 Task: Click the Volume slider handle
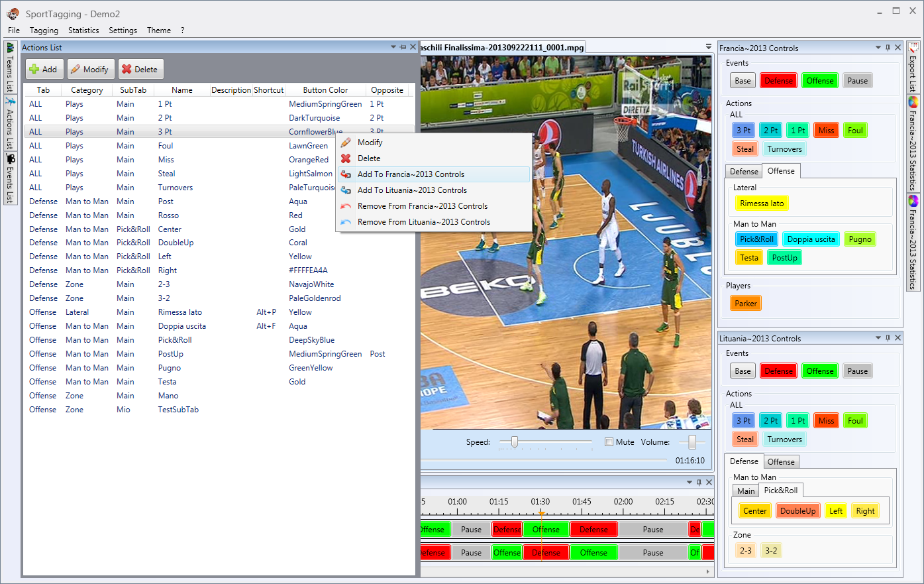692,442
